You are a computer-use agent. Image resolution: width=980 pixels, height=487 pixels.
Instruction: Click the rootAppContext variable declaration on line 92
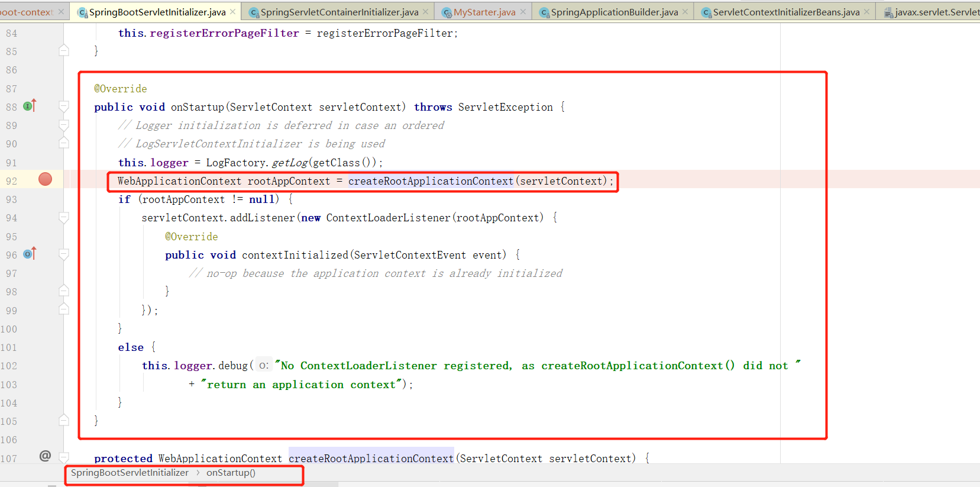pos(289,181)
